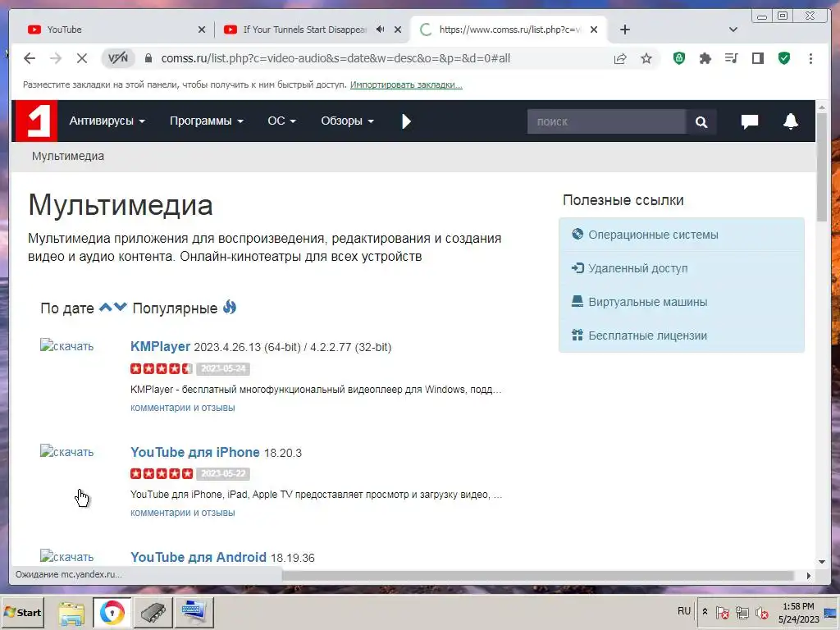Open the YouTube для iPhone link
The image size is (840, 630).
195,452
